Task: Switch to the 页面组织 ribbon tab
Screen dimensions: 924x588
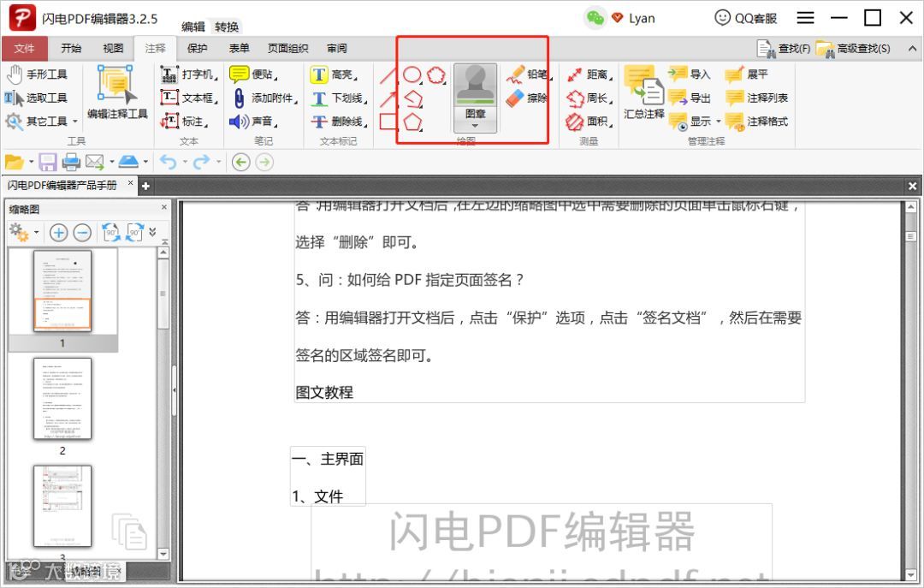Action: coord(288,49)
